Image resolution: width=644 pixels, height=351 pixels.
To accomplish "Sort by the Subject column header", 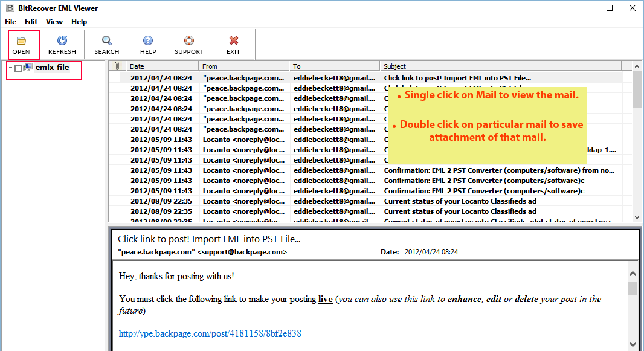I will (x=501, y=66).
